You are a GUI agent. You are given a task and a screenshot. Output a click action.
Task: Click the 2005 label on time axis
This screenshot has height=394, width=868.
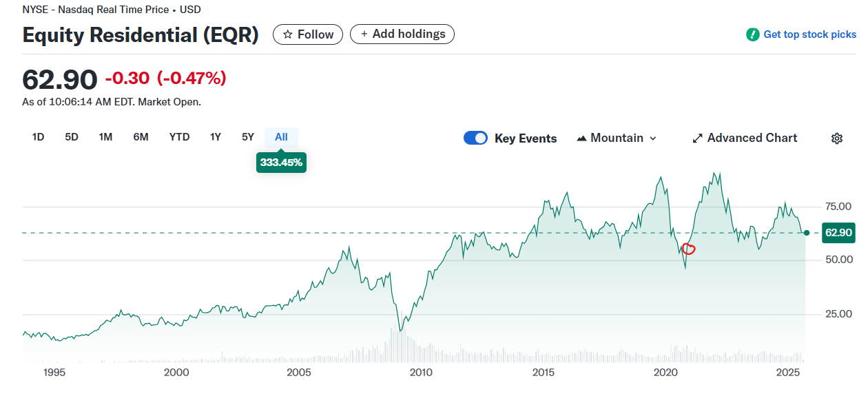pyautogui.click(x=298, y=373)
